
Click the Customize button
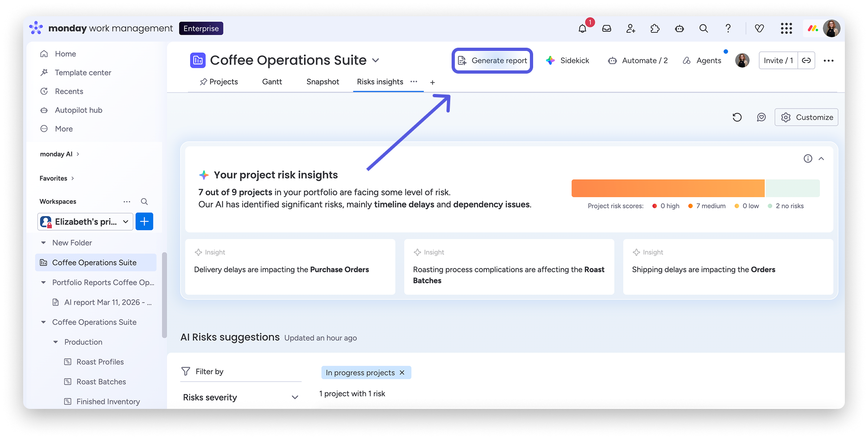(806, 118)
